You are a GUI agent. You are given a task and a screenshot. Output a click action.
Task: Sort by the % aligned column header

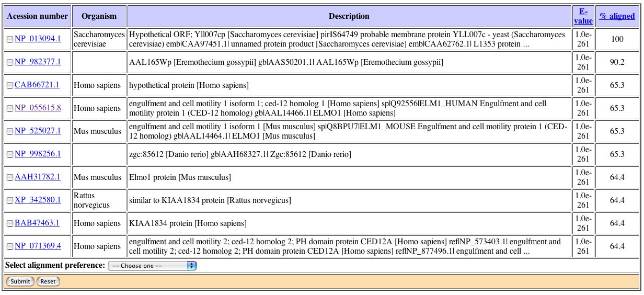[x=617, y=16]
